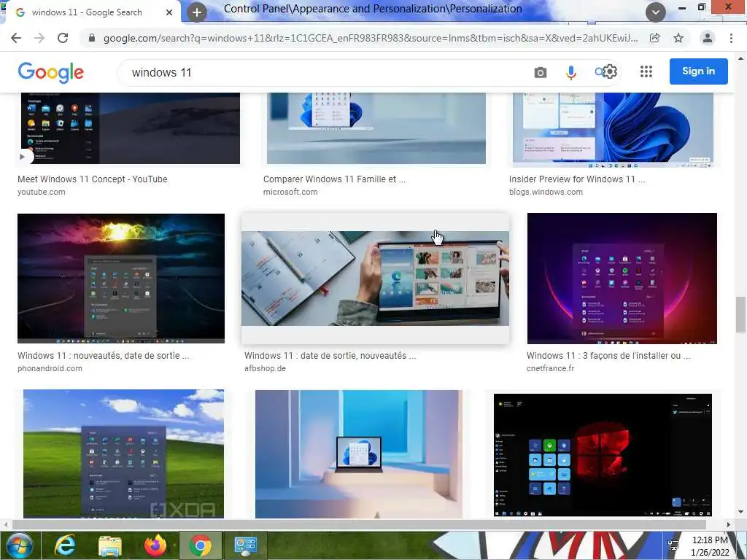
Task: Click the Sign in button
Action: 698,71
